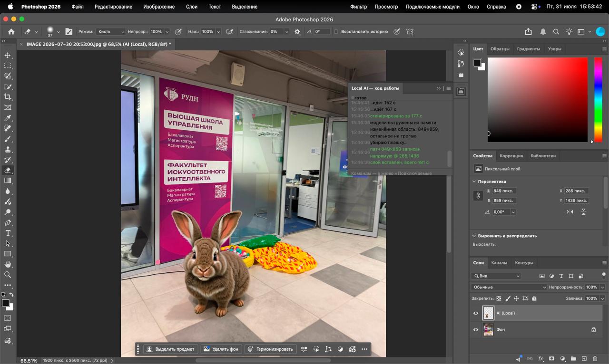Screen dimensions: 609x364
Task: Toggle the layer filter switch
Action: click(604, 275)
